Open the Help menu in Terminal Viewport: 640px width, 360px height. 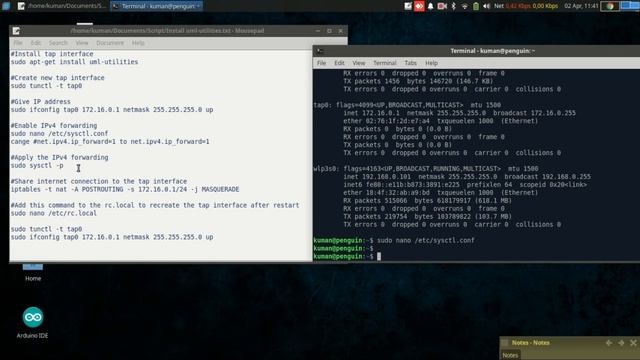click(x=431, y=63)
